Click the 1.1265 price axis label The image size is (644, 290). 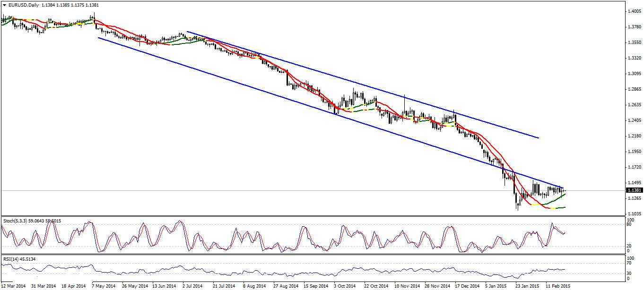click(x=634, y=198)
